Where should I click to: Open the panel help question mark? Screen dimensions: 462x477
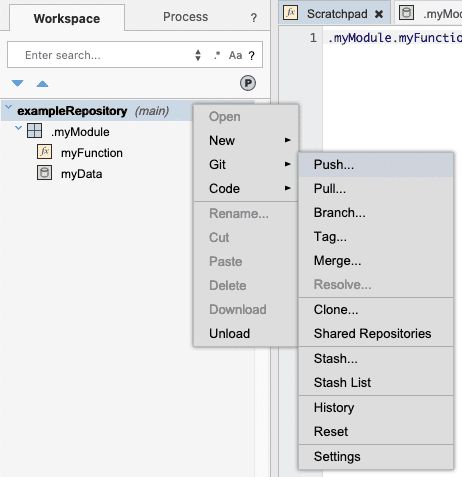click(x=254, y=18)
